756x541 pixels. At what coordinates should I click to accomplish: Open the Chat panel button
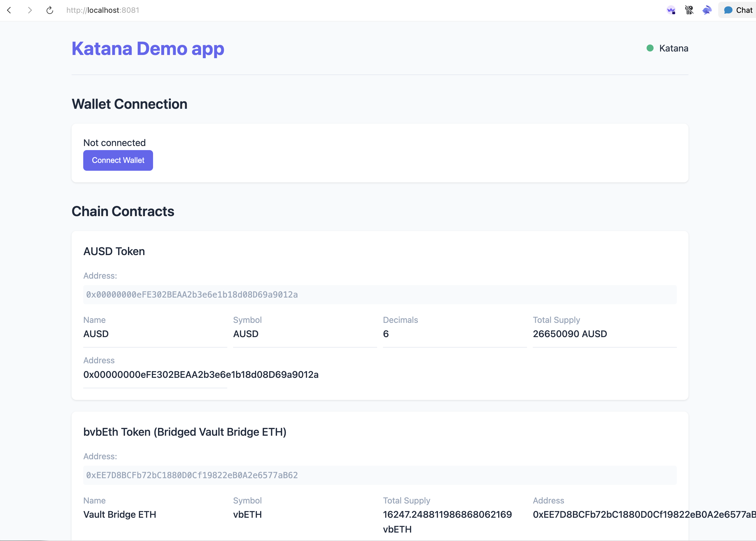pyautogui.click(x=738, y=10)
